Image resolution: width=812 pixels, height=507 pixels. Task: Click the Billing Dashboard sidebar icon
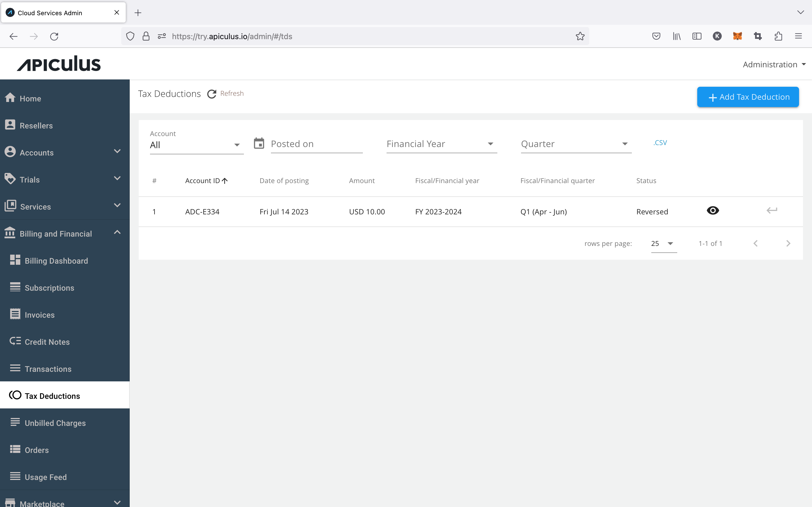click(15, 260)
